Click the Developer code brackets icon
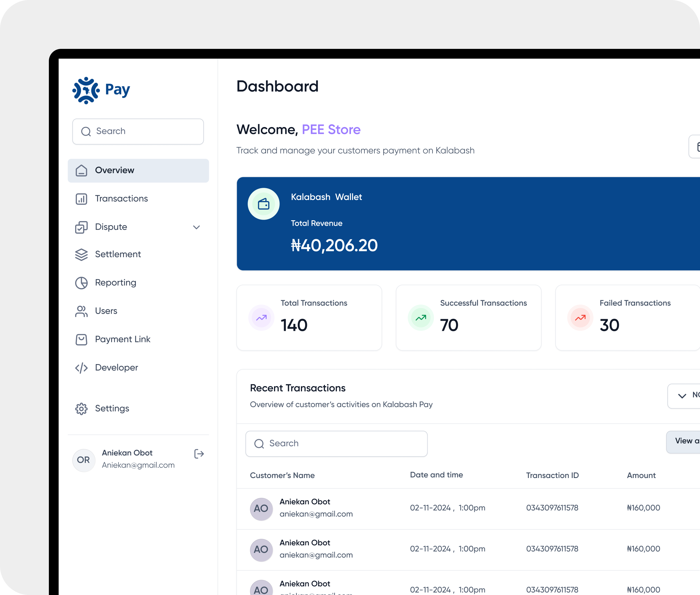Screen dimensions: 700x595 coord(81,368)
